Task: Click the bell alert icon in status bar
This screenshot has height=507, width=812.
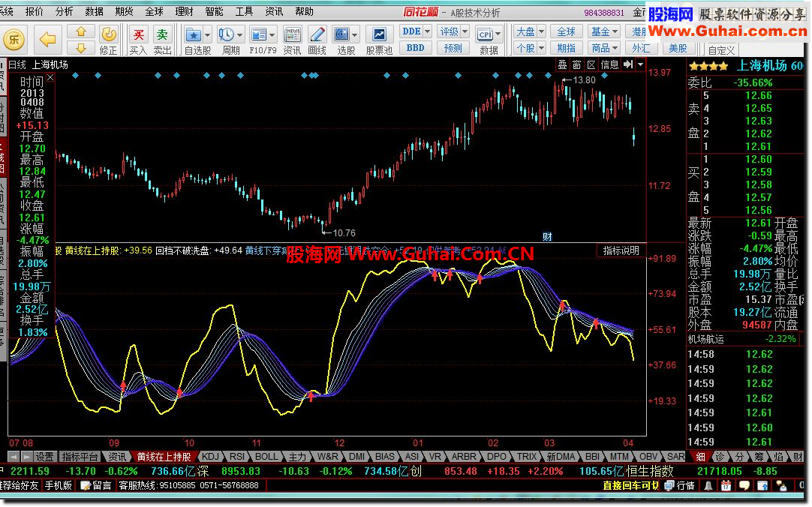Action: (708, 486)
